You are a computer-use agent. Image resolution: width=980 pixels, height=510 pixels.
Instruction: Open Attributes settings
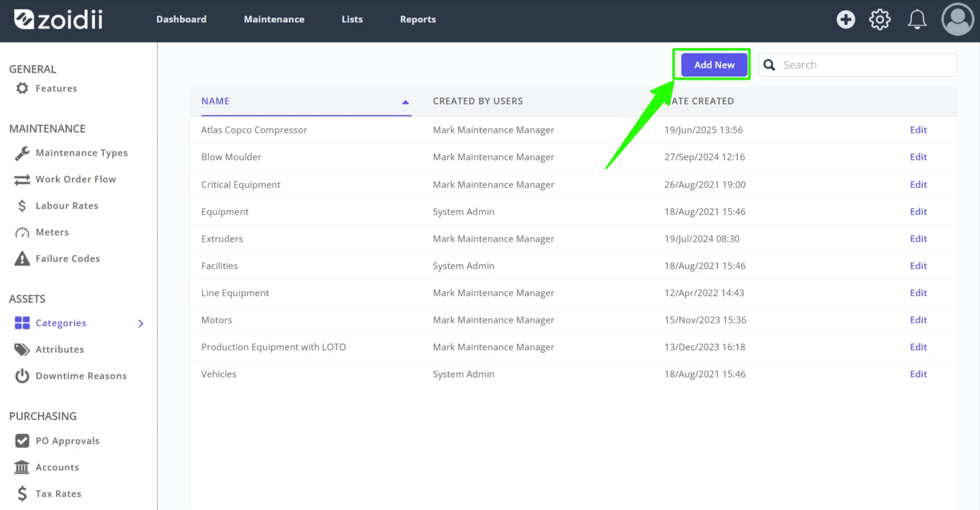60,349
